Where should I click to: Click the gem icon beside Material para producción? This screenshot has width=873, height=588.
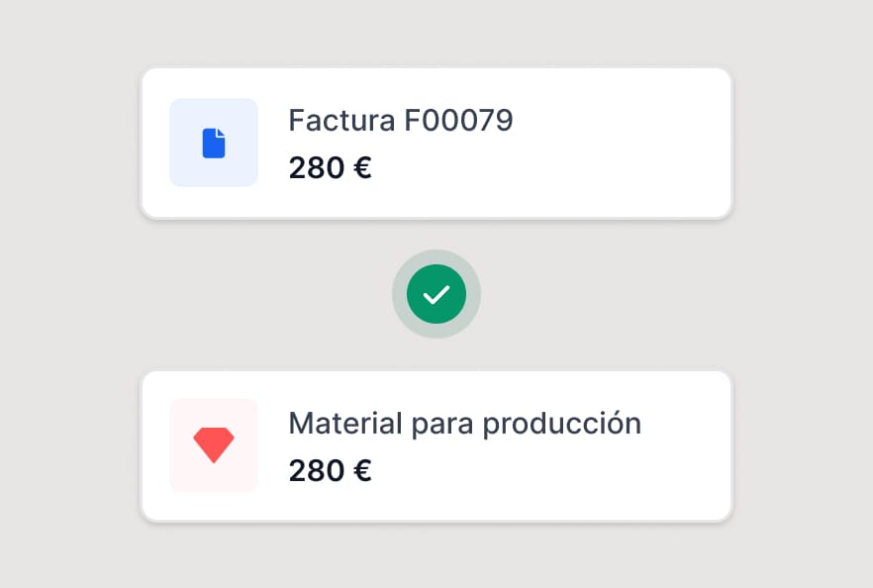(214, 444)
